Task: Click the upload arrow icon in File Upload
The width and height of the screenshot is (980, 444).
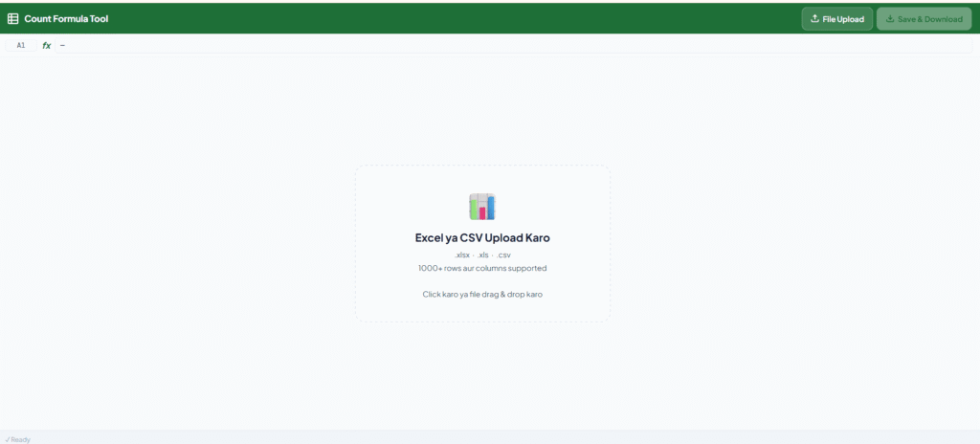Action: click(x=814, y=19)
